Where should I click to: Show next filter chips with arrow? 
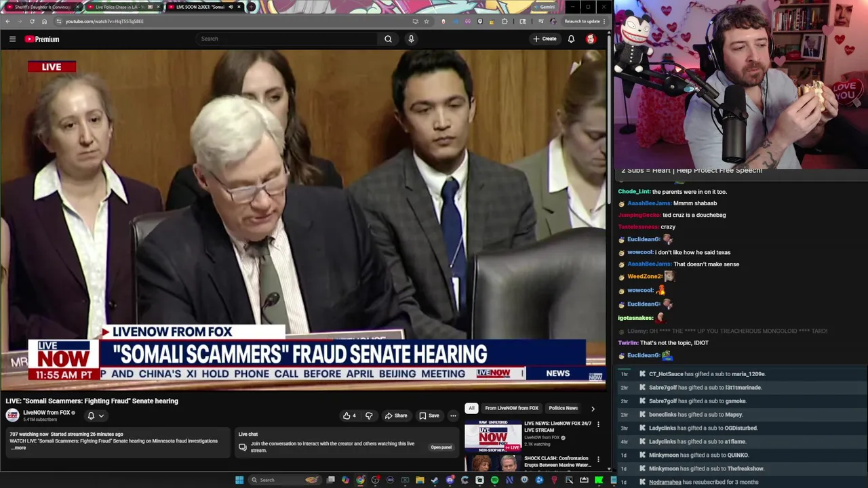click(593, 409)
